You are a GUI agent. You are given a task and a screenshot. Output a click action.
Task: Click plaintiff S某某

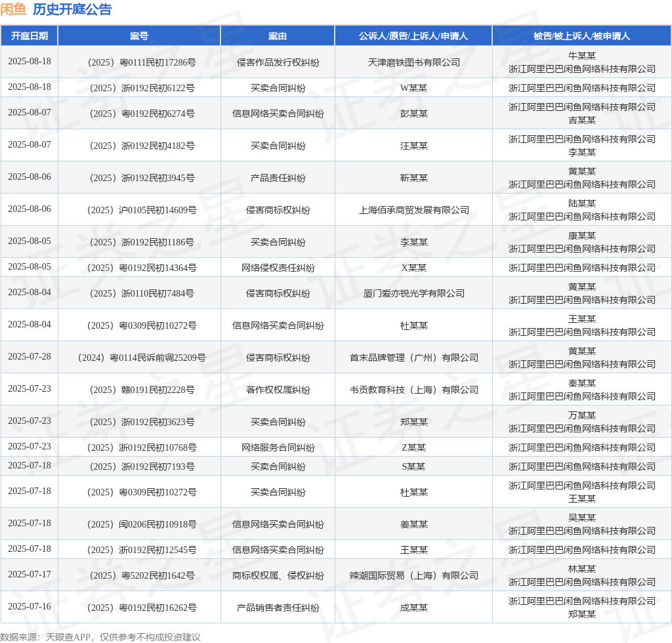coord(413,467)
